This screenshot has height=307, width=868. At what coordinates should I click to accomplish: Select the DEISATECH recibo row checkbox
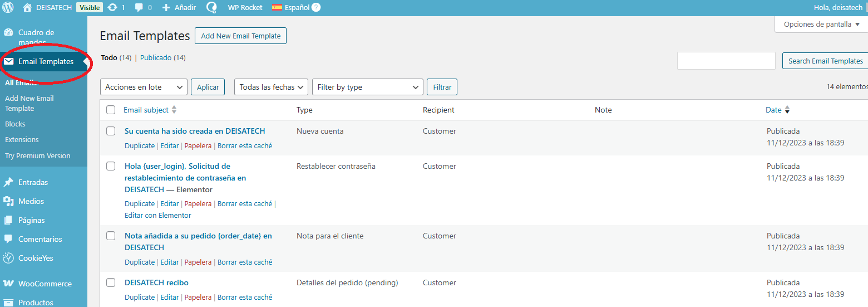coord(111,282)
